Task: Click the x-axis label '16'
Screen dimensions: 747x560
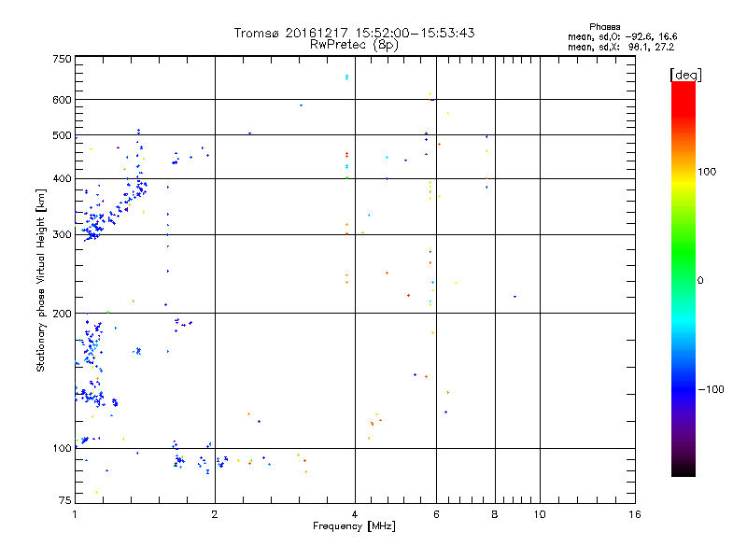Action: pyautogui.click(x=635, y=514)
